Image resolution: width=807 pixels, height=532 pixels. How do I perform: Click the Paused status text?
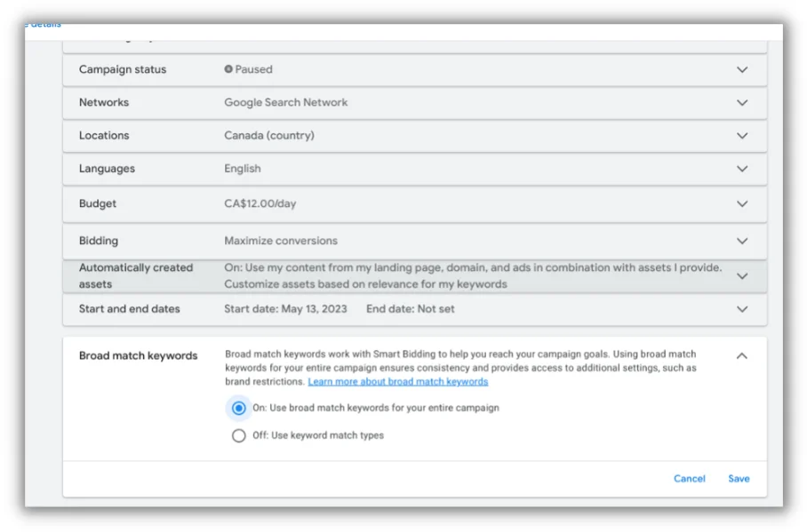pos(253,69)
